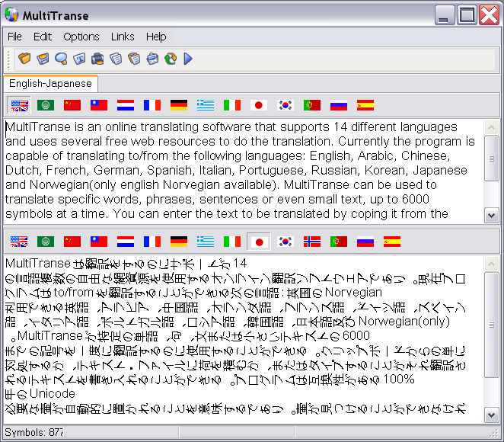Choose Dutch flag in target language row
Screen dimensions: 504x442
click(x=126, y=242)
